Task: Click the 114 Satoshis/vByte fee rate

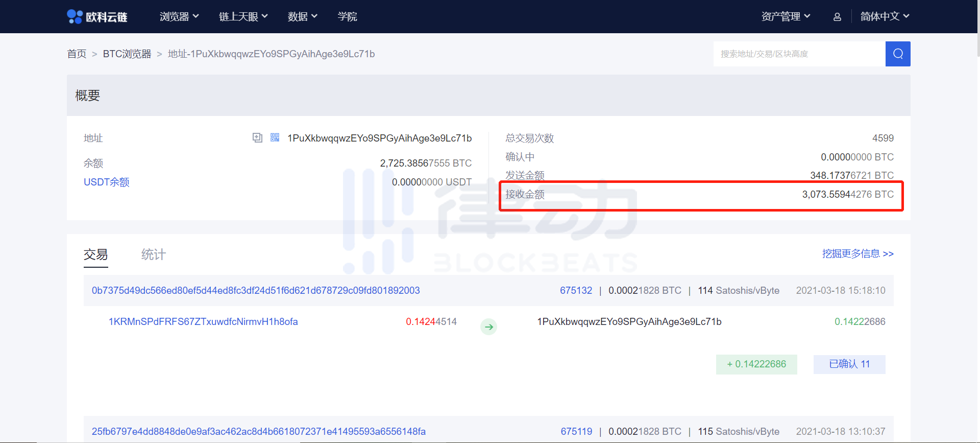Action: pos(739,291)
